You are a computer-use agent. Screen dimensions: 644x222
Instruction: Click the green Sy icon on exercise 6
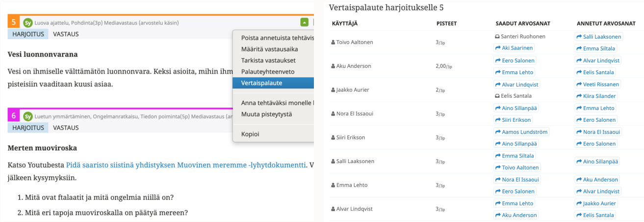pyautogui.click(x=28, y=116)
